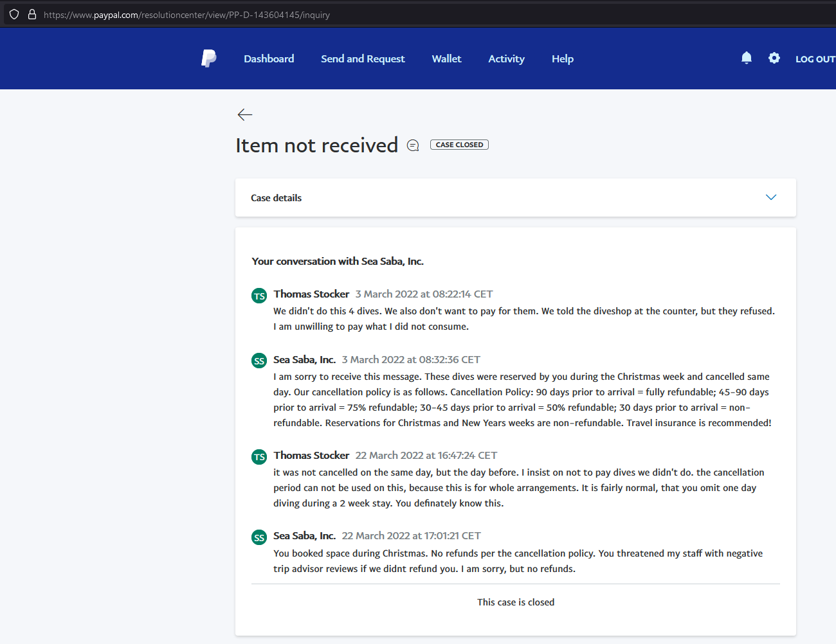Click the shield icon in address bar
Viewport: 836px width, 644px height.
[x=14, y=14]
